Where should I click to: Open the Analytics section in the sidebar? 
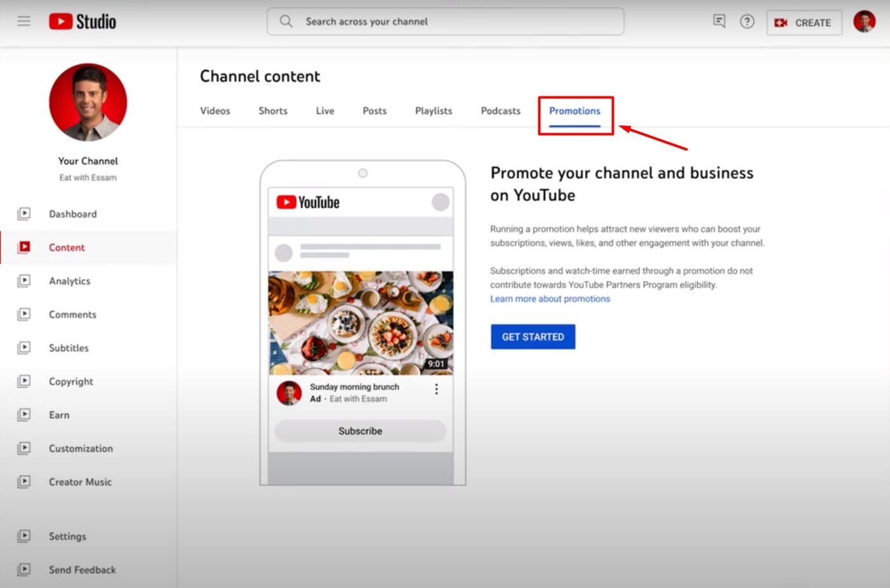click(x=69, y=281)
